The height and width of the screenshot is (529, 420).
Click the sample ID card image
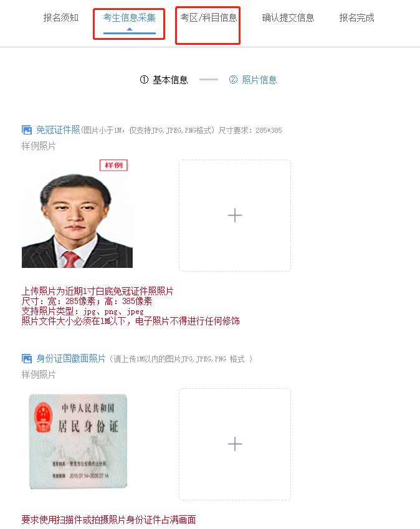pos(78,441)
